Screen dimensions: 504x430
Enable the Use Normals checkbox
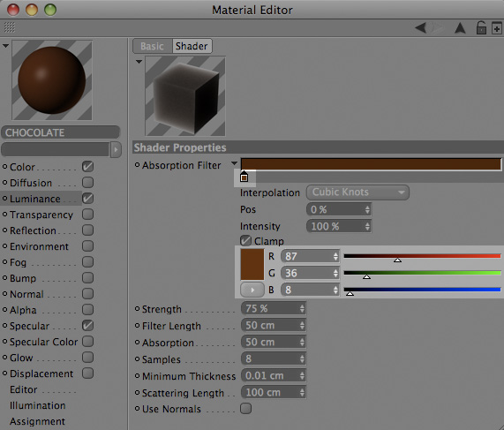coord(246,409)
